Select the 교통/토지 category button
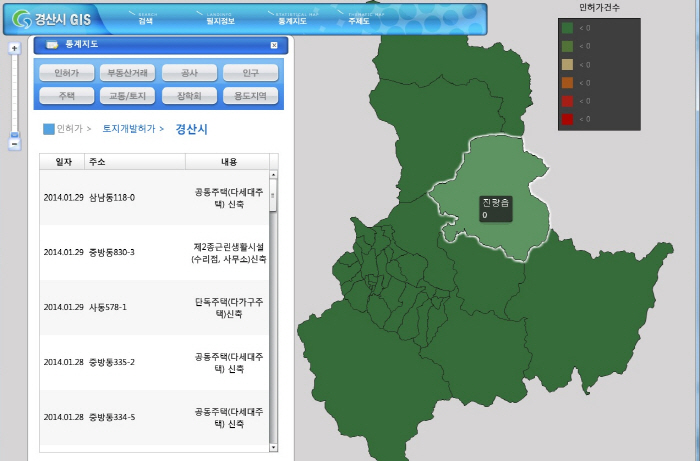This screenshot has height=461, width=700. click(128, 96)
